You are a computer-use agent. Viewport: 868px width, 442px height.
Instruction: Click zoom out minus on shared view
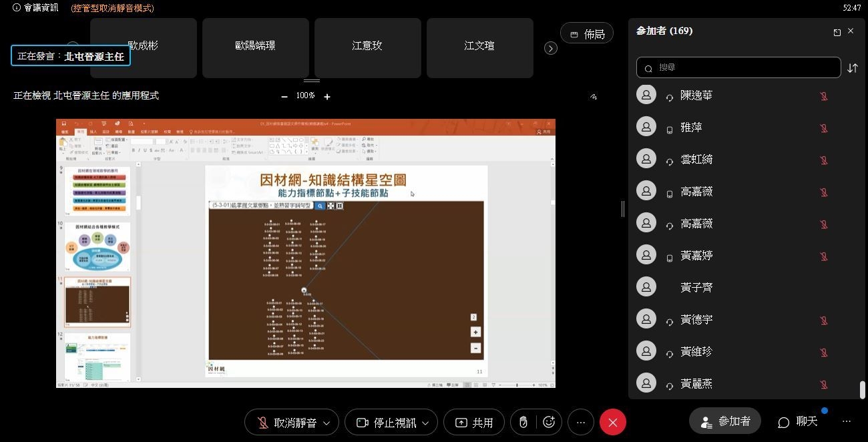tap(284, 97)
